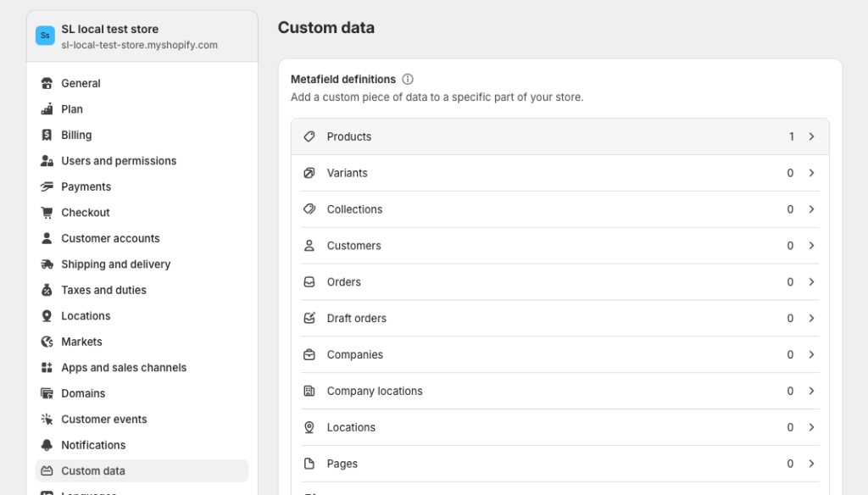Click the sl-local-test-store.myshopify.com store link
This screenshot has height=495, width=868.
click(139, 45)
